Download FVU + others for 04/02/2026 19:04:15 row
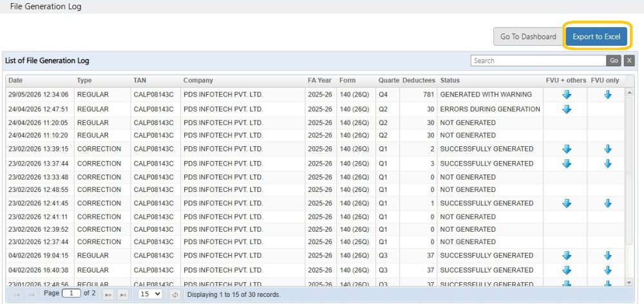The height and width of the screenshot is (304, 644). 567,256
